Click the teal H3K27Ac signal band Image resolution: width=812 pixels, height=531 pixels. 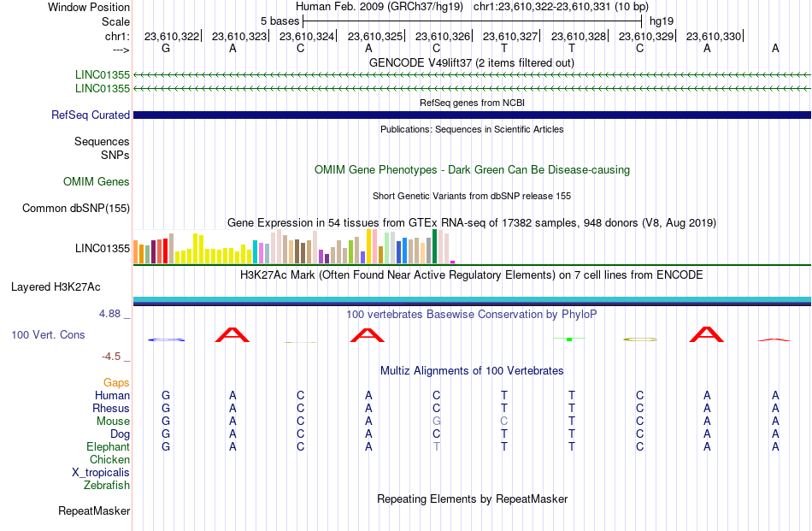[x=472, y=299]
